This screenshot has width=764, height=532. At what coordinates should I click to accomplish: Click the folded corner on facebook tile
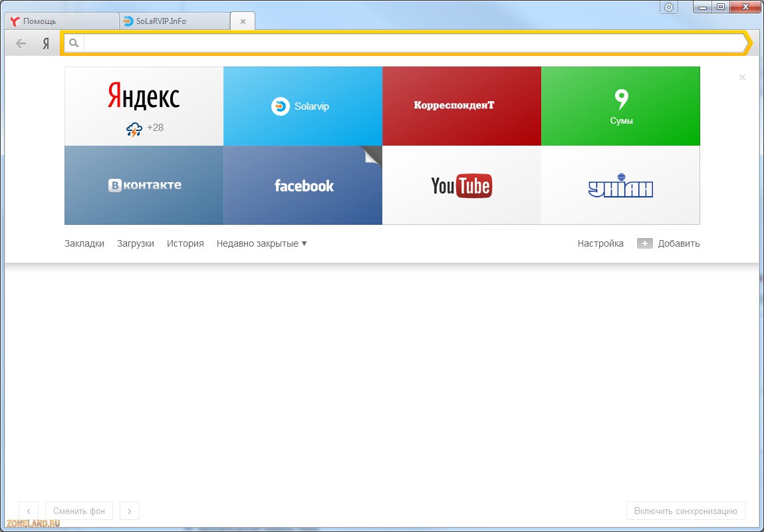[x=373, y=154]
